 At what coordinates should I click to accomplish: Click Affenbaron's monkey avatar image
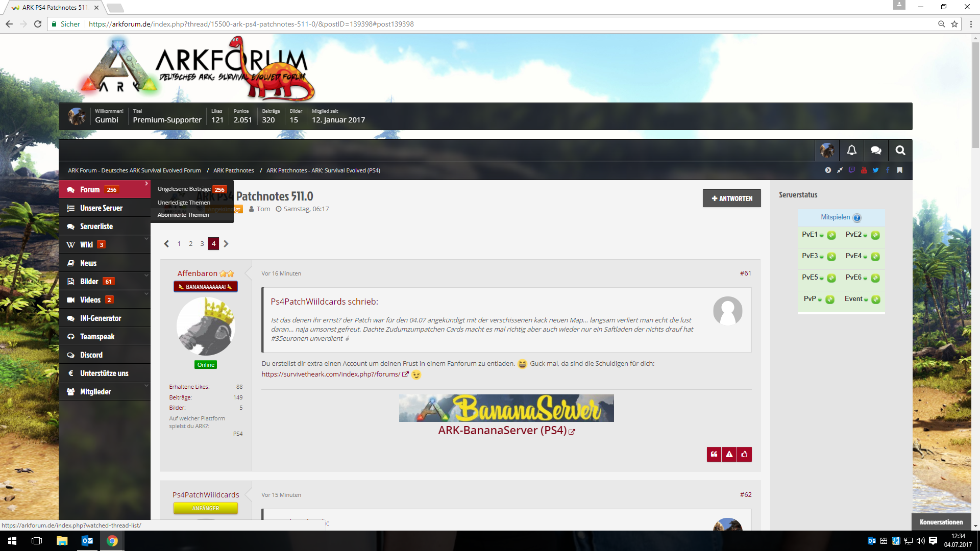pyautogui.click(x=206, y=326)
